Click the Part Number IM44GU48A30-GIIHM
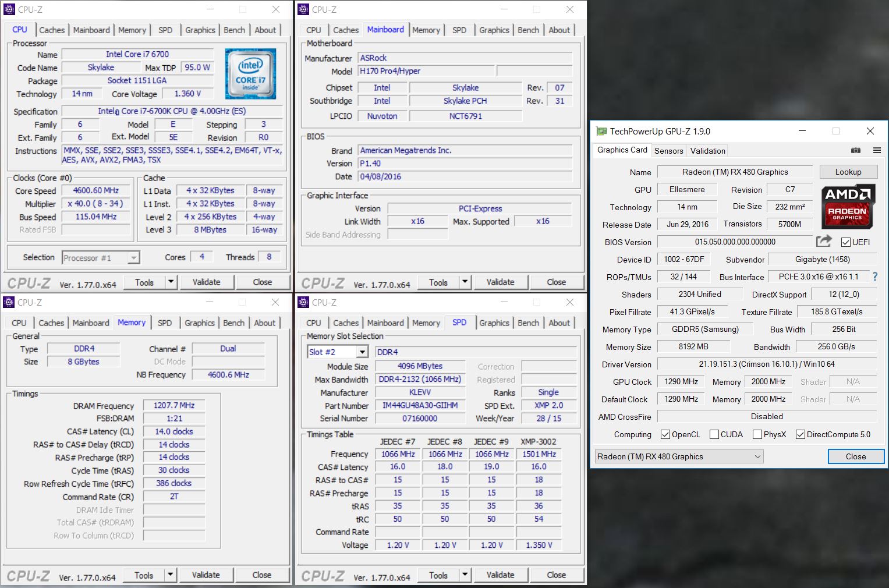Screen dimensions: 889x588 point(420,405)
